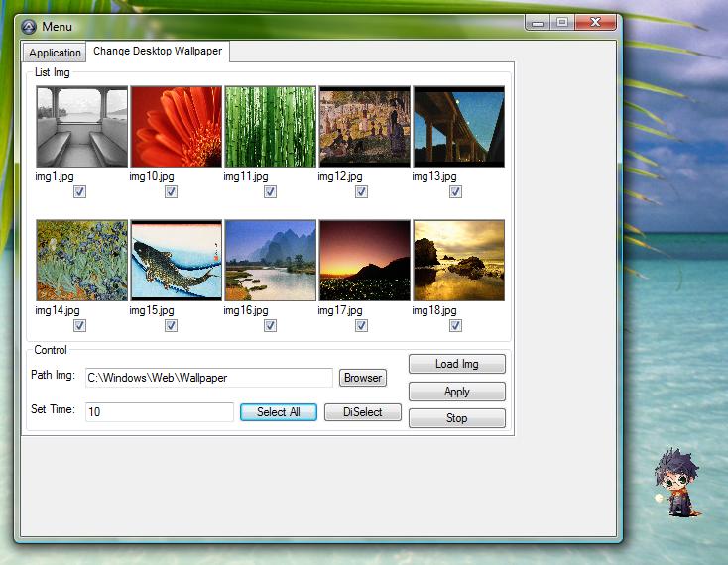Screen dimensions: 728x565
Task: Click the Browser button
Action: point(363,378)
